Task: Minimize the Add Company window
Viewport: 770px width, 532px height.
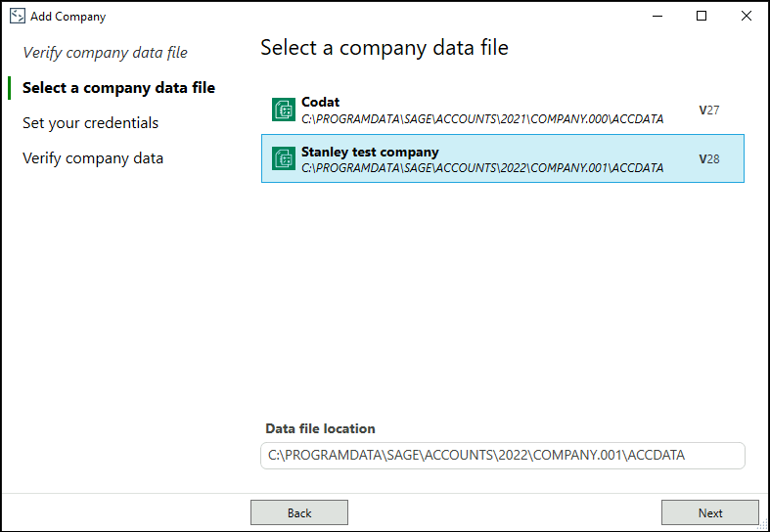Action: point(657,17)
